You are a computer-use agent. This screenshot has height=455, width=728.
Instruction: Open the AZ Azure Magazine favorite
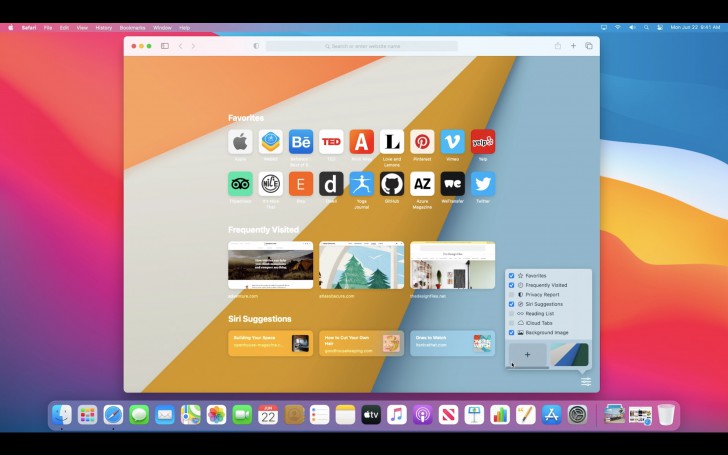(422, 184)
